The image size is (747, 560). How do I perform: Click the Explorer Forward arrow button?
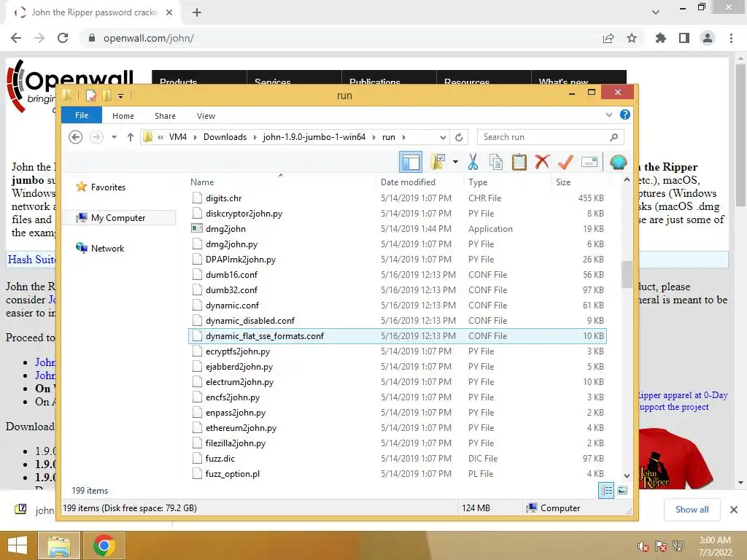pyautogui.click(x=96, y=137)
